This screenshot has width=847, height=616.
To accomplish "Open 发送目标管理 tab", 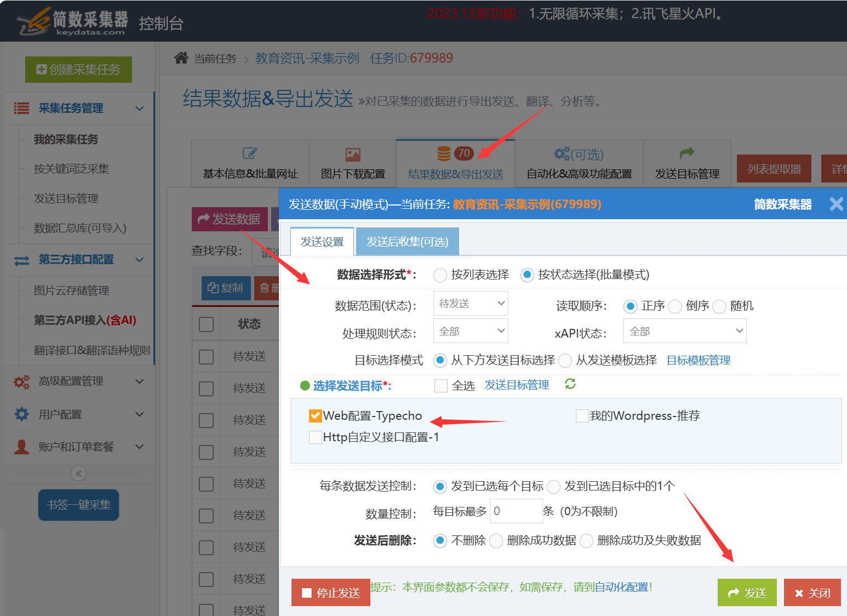I will 687,163.
